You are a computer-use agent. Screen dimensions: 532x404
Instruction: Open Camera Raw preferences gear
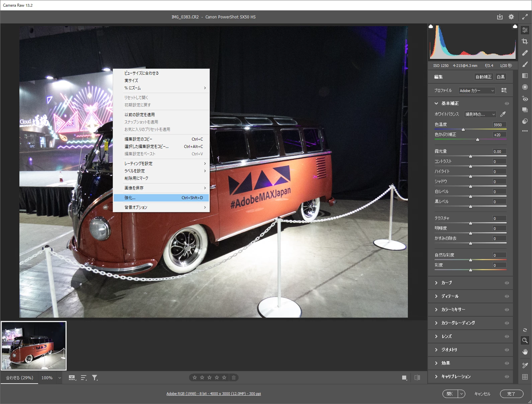(511, 17)
